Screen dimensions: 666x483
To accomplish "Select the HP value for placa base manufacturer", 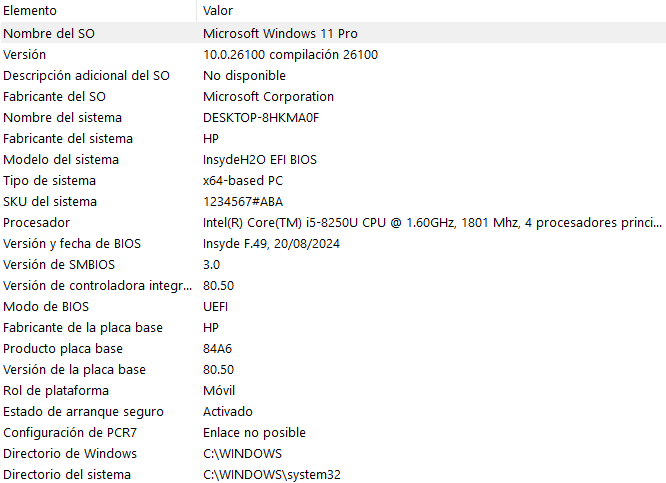I will [x=211, y=328].
